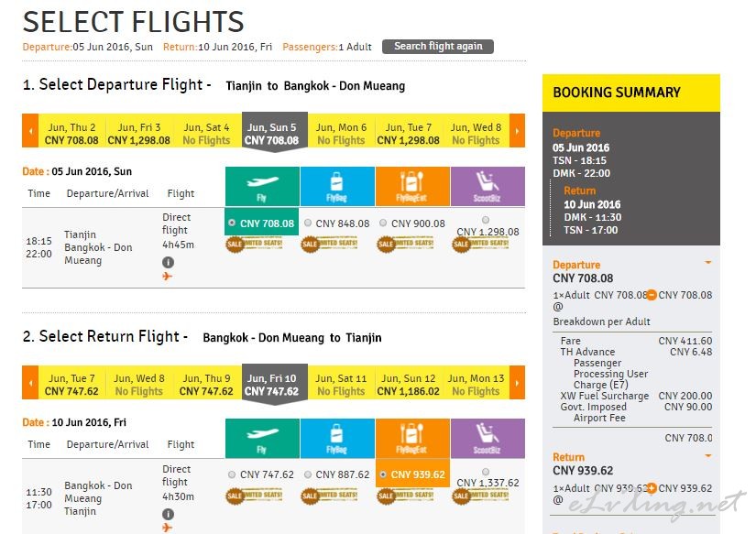Click the blue FlyBag icon for departure

pos(337,187)
